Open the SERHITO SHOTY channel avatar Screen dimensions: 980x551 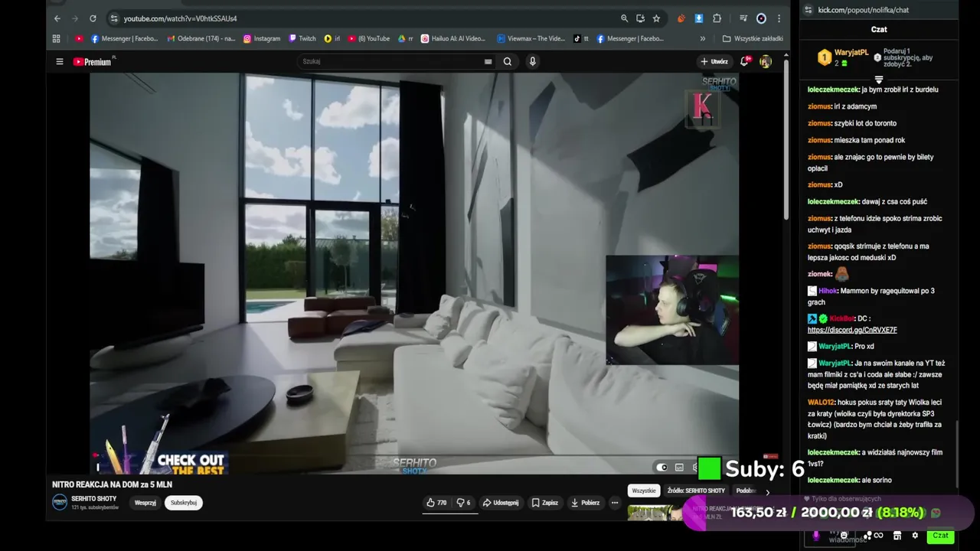point(60,502)
